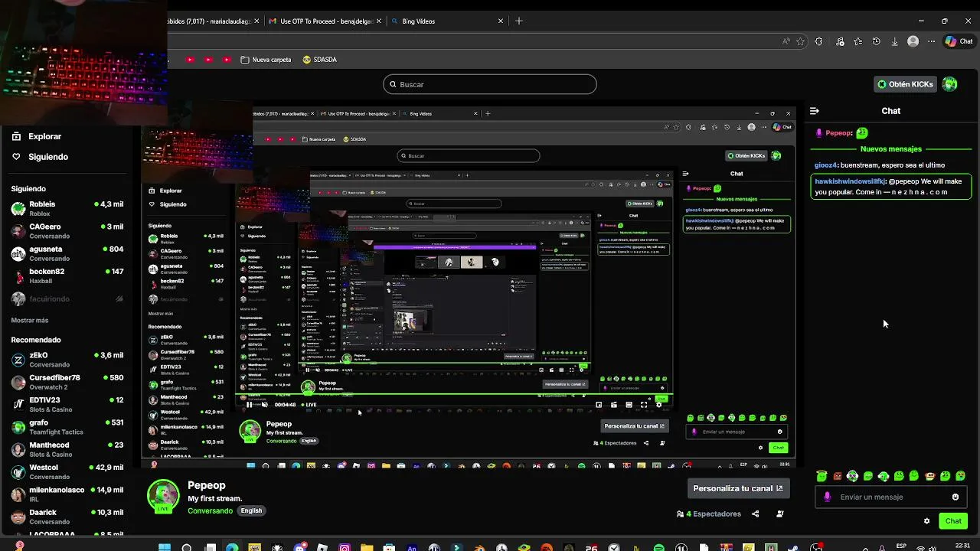Insert the headphones green emote in chat
The image size is (980, 551).
[852, 476]
